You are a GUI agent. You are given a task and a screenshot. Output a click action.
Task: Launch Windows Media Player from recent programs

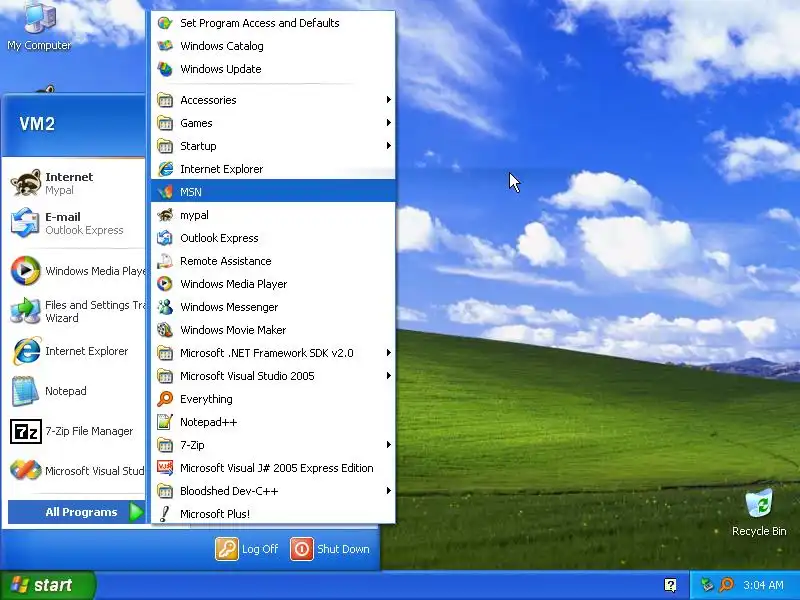coord(77,270)
